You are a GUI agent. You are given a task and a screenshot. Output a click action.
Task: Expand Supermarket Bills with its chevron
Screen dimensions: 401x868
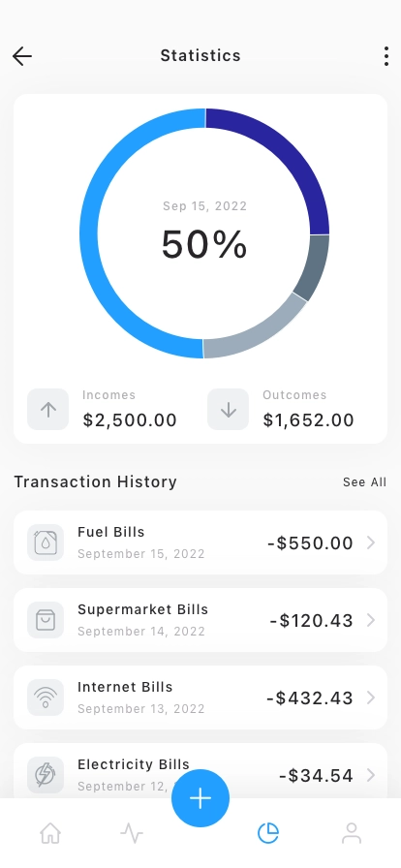pos(371,621)
